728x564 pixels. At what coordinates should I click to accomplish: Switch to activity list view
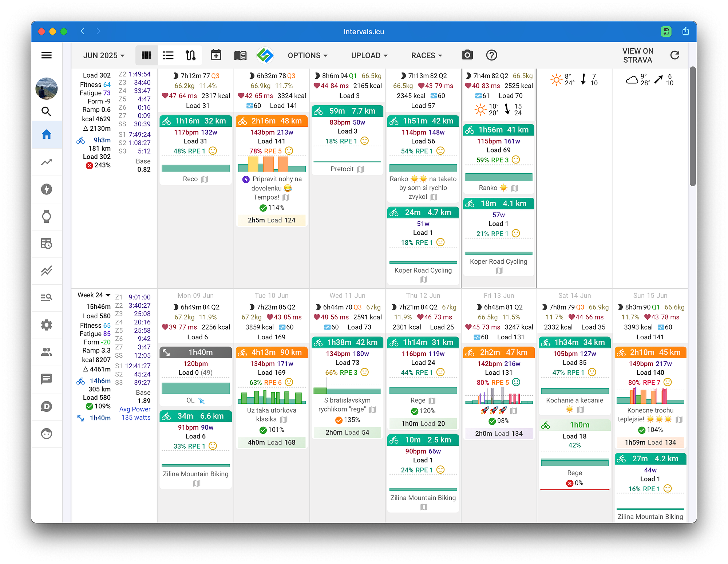[168, 55]
